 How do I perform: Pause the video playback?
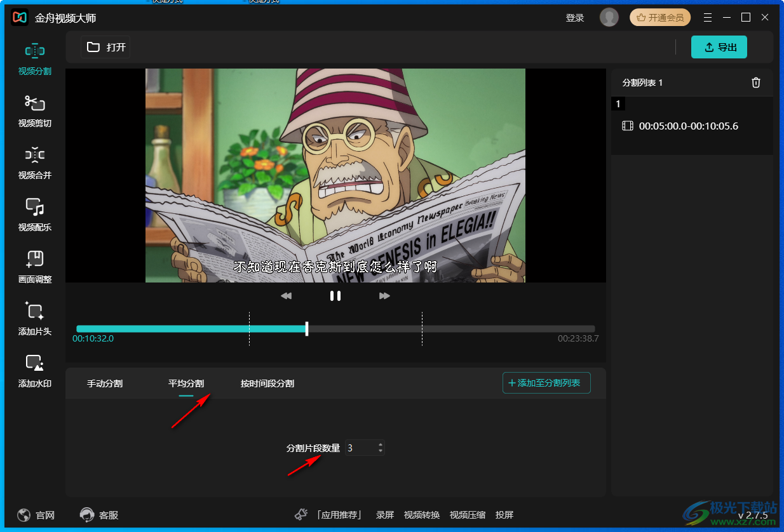(335, 296)
